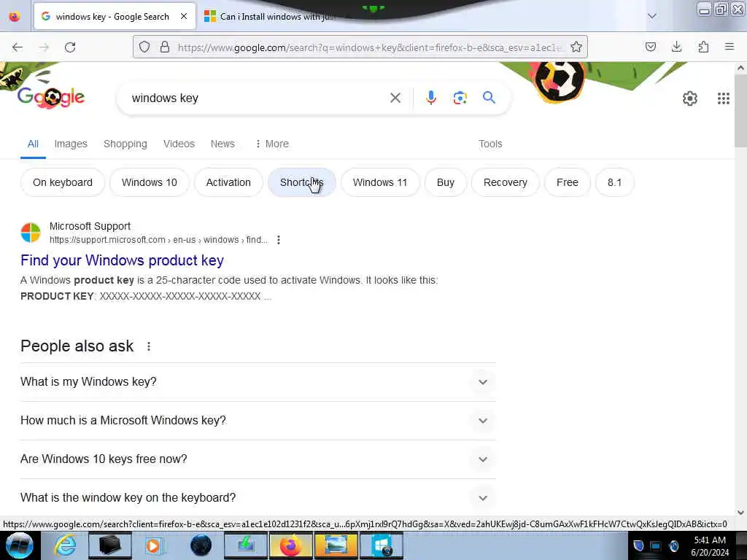Filter by Recovery chip
747x560 pixels.
pyautogui.click(x=505, y=182)
